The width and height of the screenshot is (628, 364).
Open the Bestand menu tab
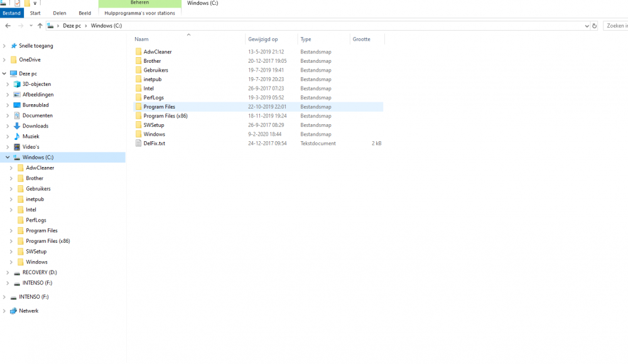click(x=11, y=13)
